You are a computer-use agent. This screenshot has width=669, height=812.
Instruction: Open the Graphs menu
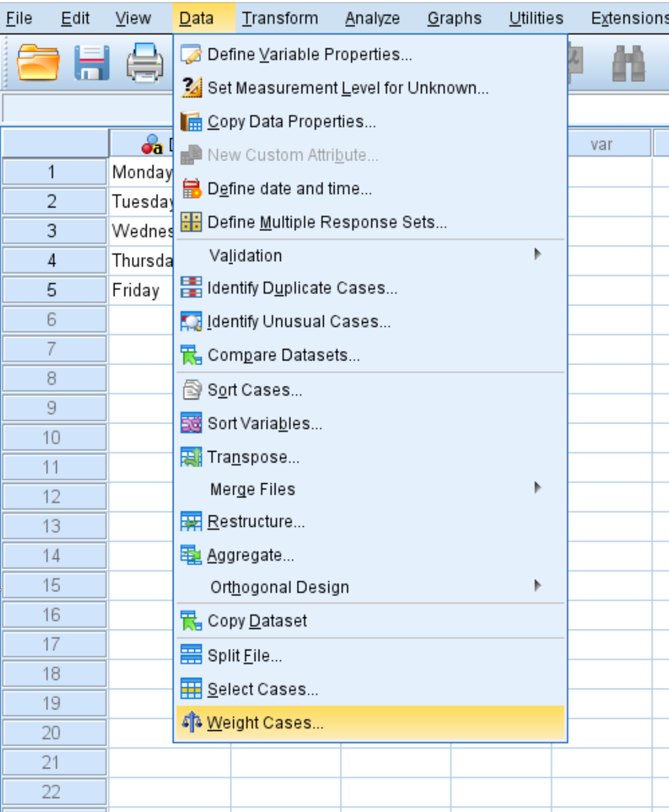(454, 18)
